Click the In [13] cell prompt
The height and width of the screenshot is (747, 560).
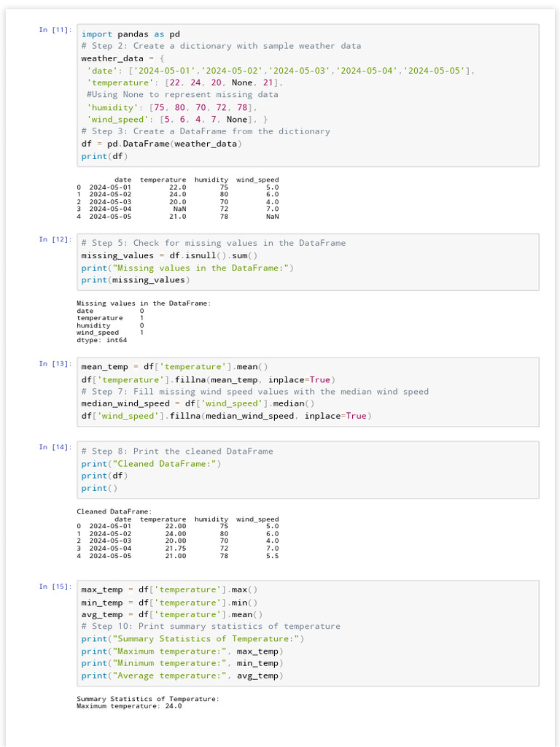coord(55,363)
